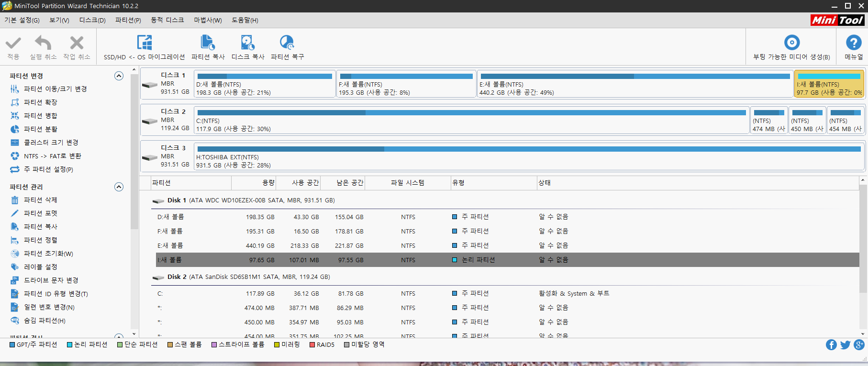Select 일련 번호 변경 action
This screenshot has width=868, height=366.
(42, 307)
